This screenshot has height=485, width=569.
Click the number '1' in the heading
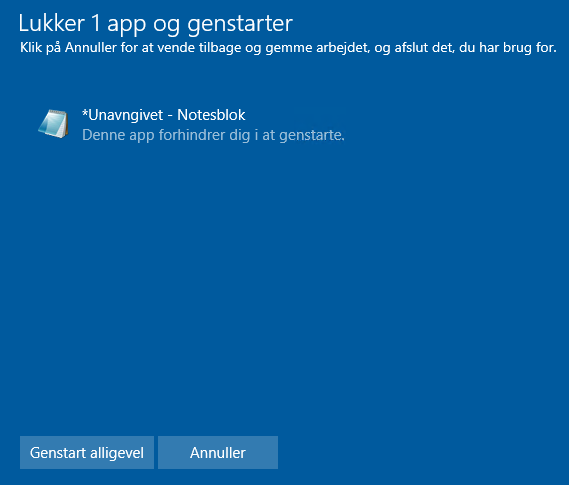pos(96,23)
